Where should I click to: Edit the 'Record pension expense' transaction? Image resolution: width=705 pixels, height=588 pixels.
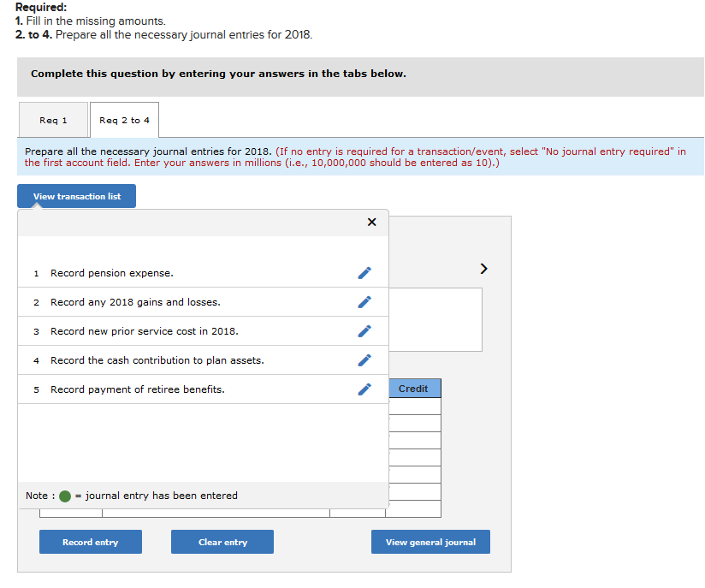coord(364,273)
